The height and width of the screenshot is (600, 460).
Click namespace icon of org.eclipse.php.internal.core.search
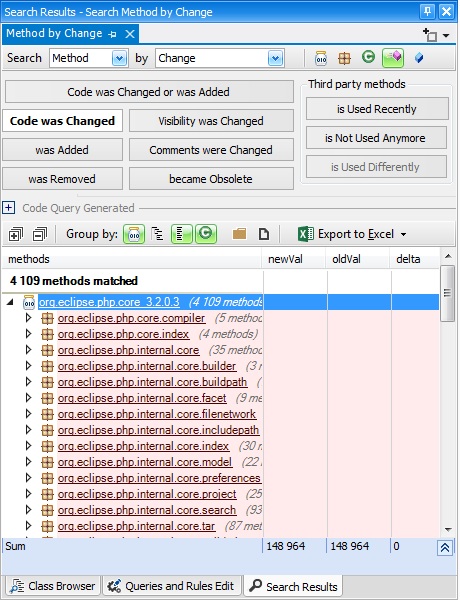(47, 510)
